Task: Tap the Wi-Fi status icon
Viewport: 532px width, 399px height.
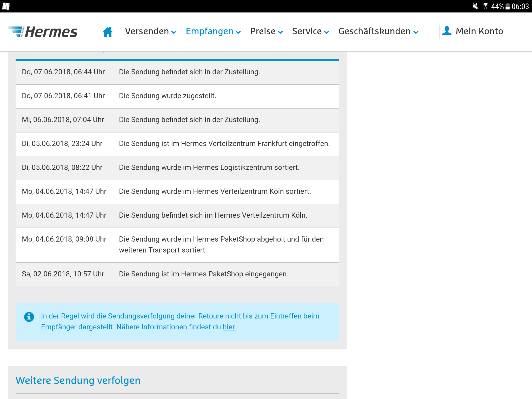Action: pos(485,6)
